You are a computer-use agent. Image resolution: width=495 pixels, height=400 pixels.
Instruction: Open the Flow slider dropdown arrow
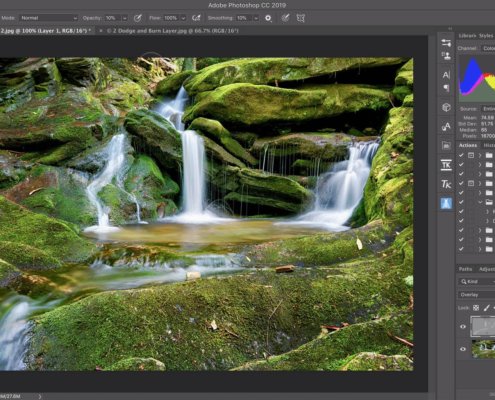183,18
